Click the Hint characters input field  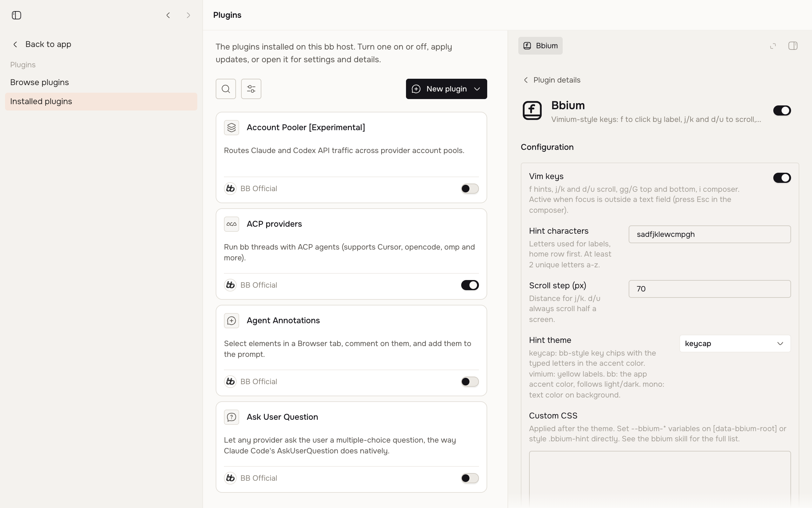pos(710,234)
